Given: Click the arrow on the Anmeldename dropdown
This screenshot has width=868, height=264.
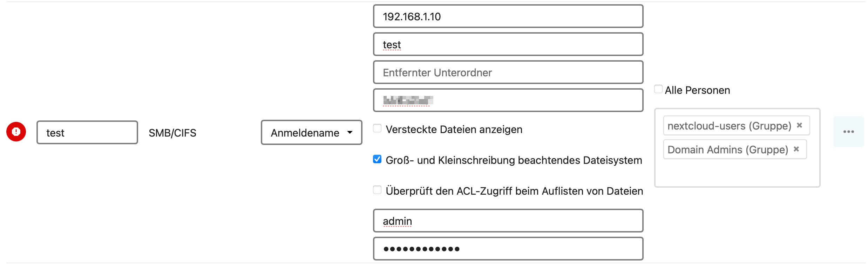Looking at the screenshot, I should coord(350,132).
